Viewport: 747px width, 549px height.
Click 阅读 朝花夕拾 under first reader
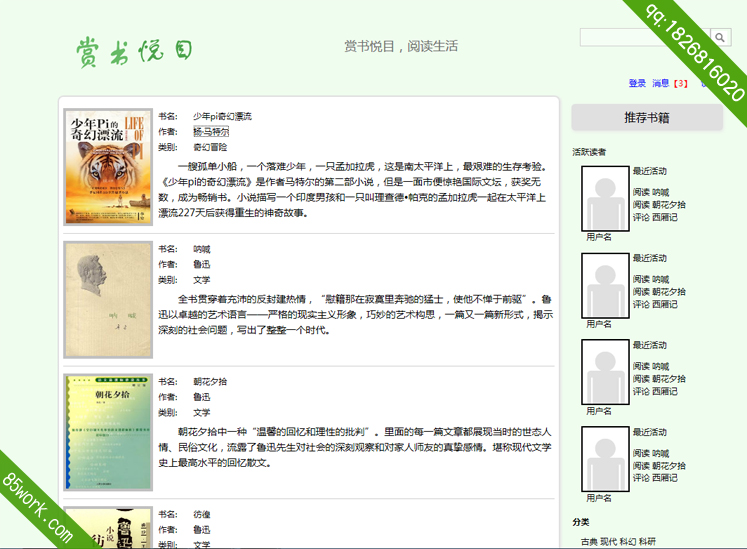pos(659,205)
